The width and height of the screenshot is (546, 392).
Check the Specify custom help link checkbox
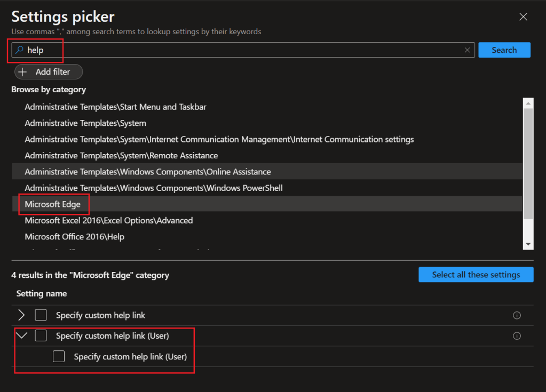(x=41, y=315)
